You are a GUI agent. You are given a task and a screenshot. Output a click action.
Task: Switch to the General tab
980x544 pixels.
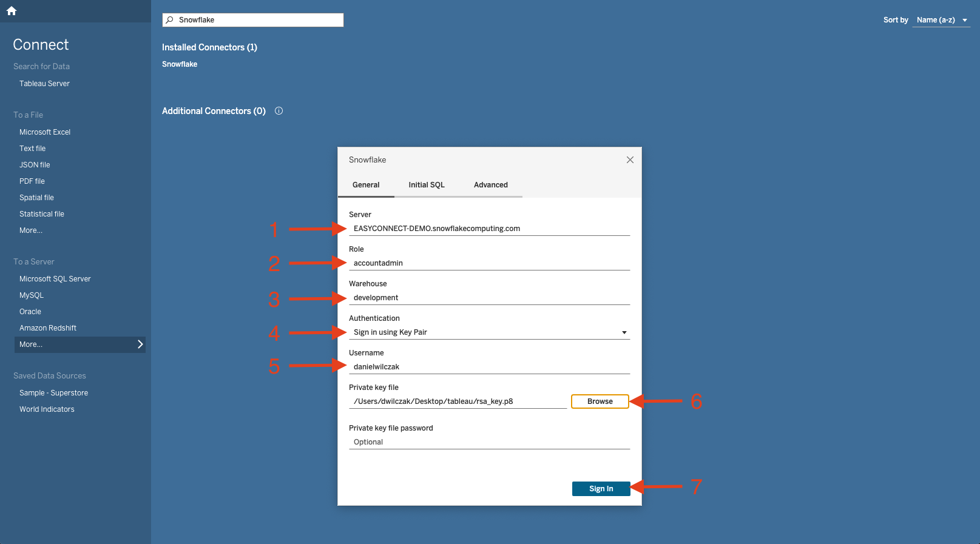coord(366,185)
